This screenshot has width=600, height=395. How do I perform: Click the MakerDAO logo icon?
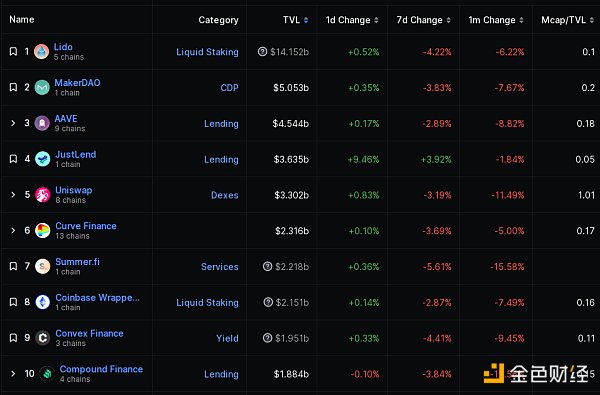point(42,87)
